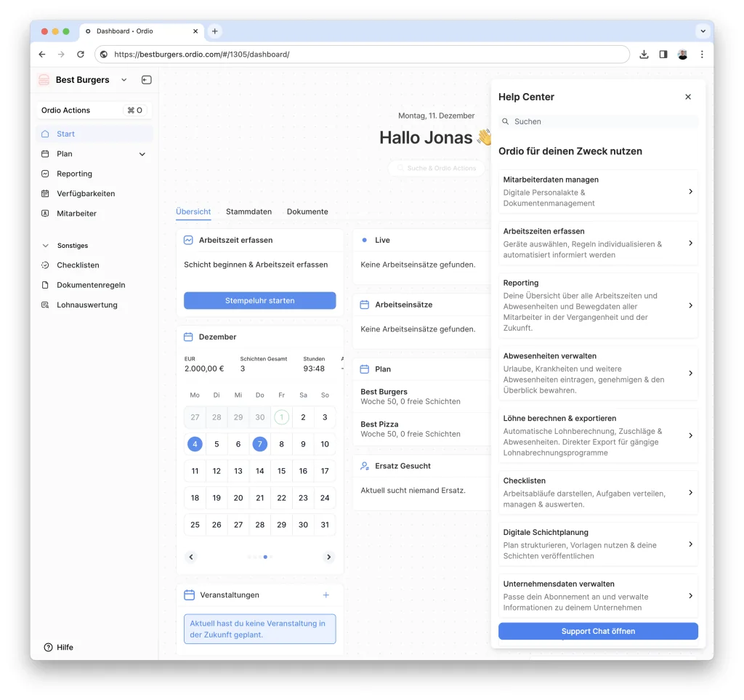
Task: Click the Hilfe help icon
Action: tap(49, 647)
